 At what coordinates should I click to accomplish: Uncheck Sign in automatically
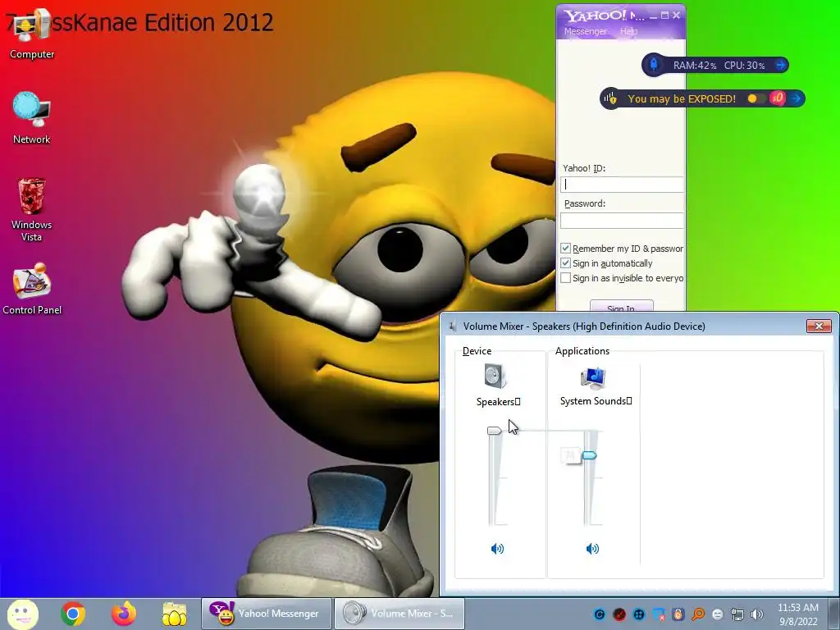(x=565, y=263)
